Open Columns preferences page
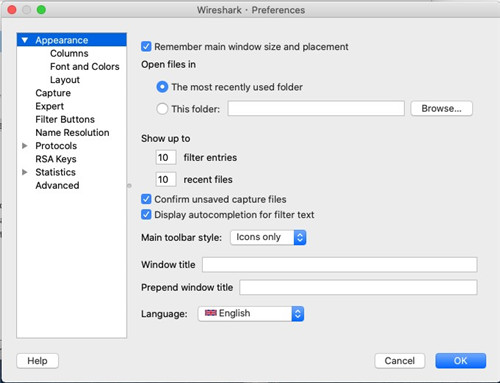 point(69,53)
